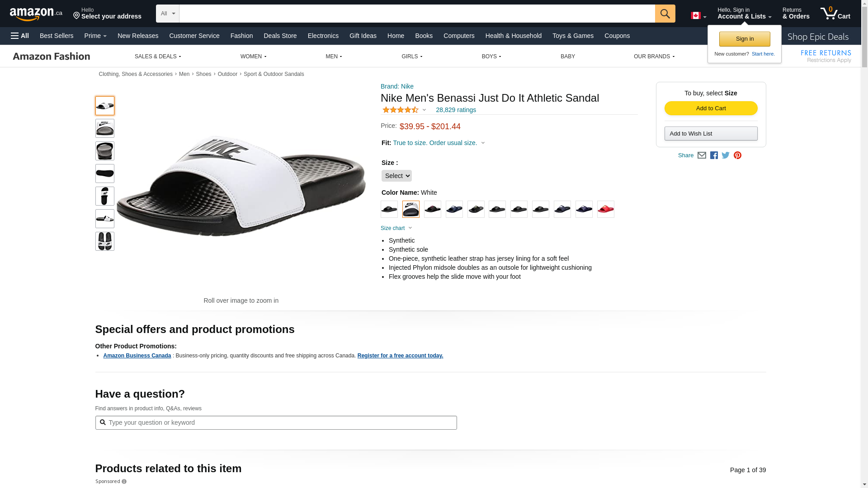
Task: Open the All hamburger menu
Action: pyautogui.click(x=20, y=36)
